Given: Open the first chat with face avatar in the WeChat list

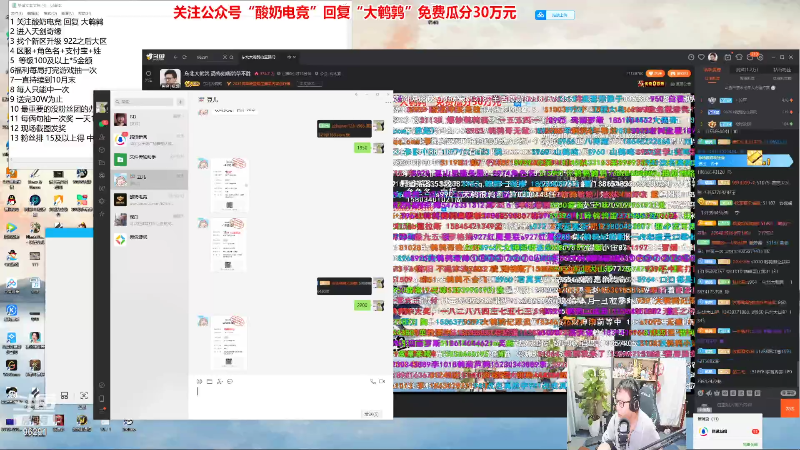Looking at the screenshot, I should pyautogui.click(x=149, y=120).
